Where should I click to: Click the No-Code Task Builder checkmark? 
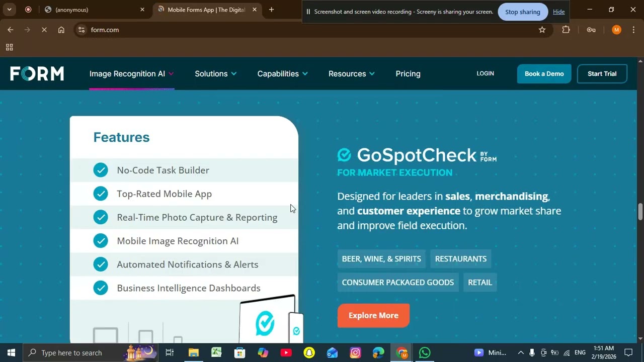coord(101,170)
